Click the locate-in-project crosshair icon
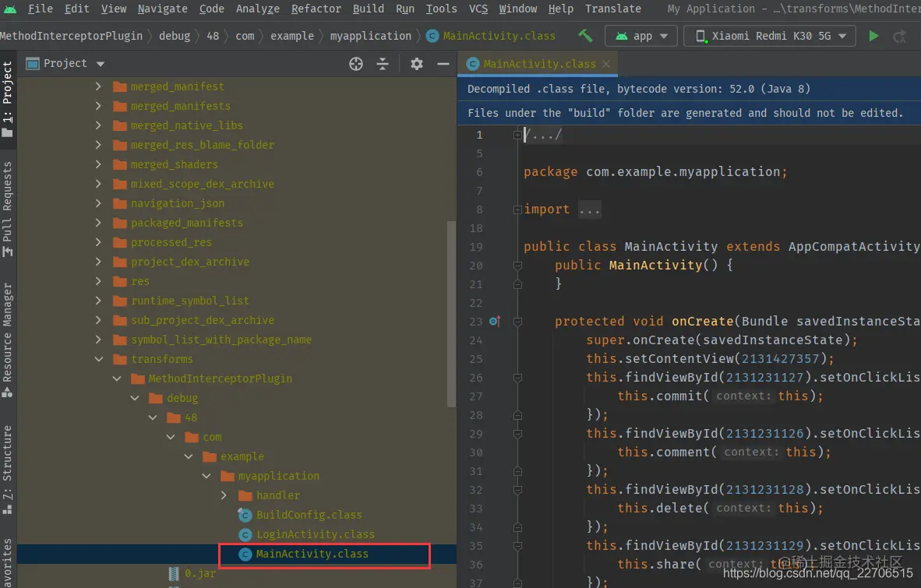This screenshot has height=588, width=921. point(356,64)
